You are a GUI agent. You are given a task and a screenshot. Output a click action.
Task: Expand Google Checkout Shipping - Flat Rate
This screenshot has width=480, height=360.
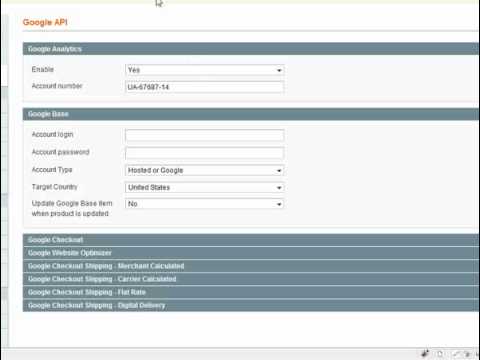[x=251, y=292]
